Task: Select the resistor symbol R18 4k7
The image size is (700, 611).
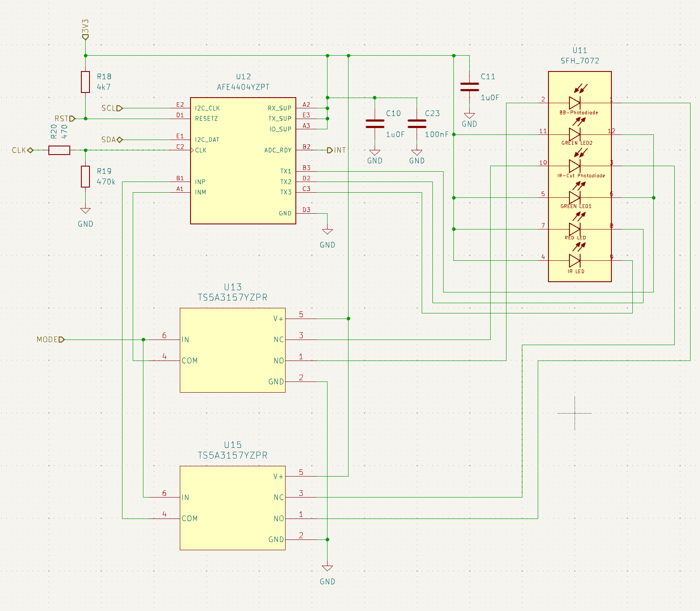Action: (85, 81)
